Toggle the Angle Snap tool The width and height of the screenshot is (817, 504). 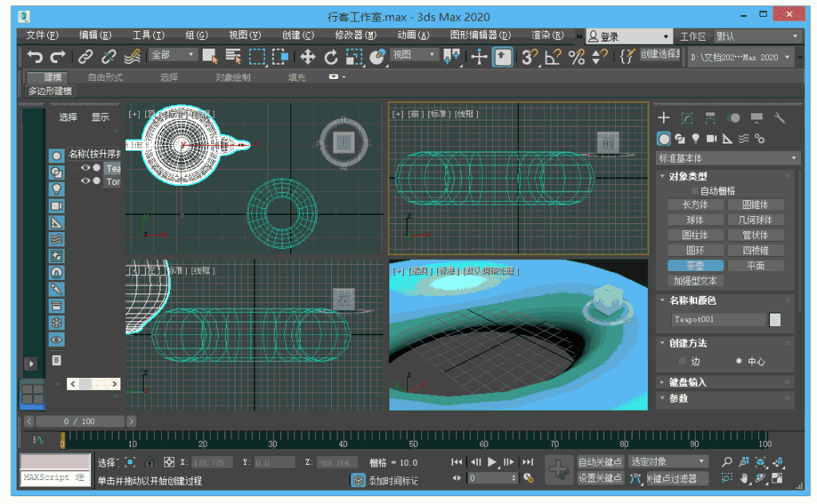552,57
